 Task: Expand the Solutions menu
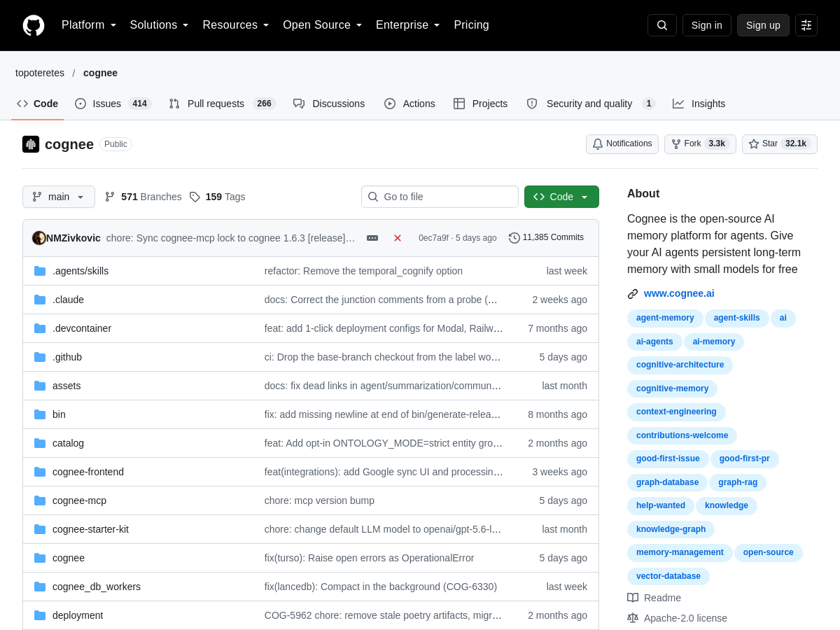(x=160, y=25)
